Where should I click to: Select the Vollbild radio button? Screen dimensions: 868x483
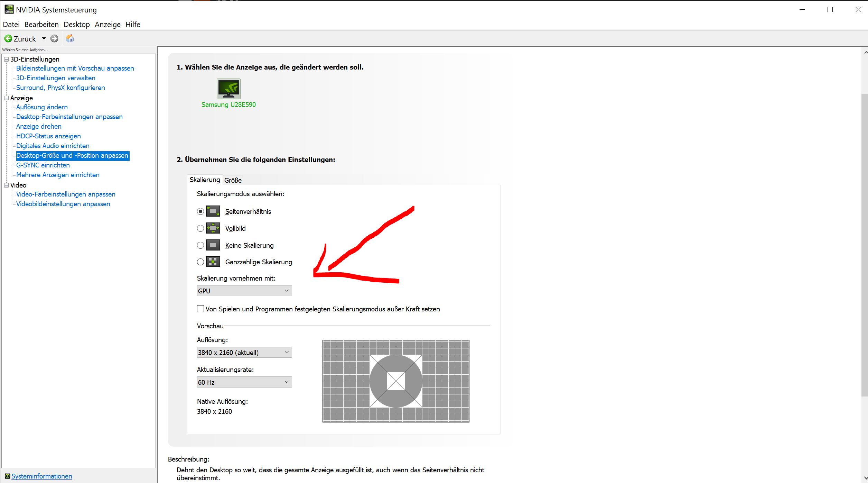tap(200, 228)
